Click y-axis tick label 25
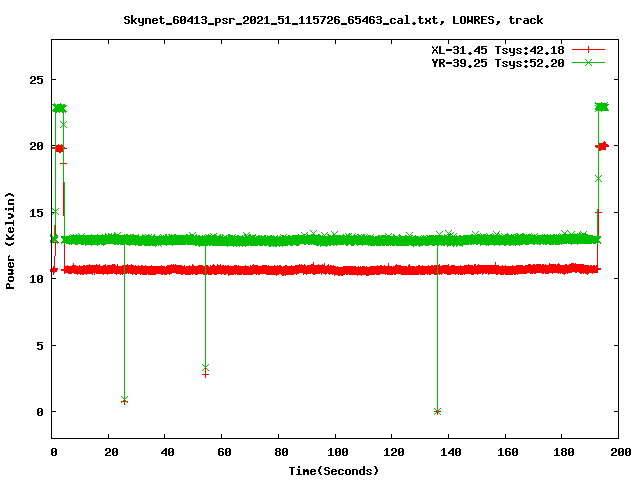This screenshot has height=480, width=640. [36, 80]
